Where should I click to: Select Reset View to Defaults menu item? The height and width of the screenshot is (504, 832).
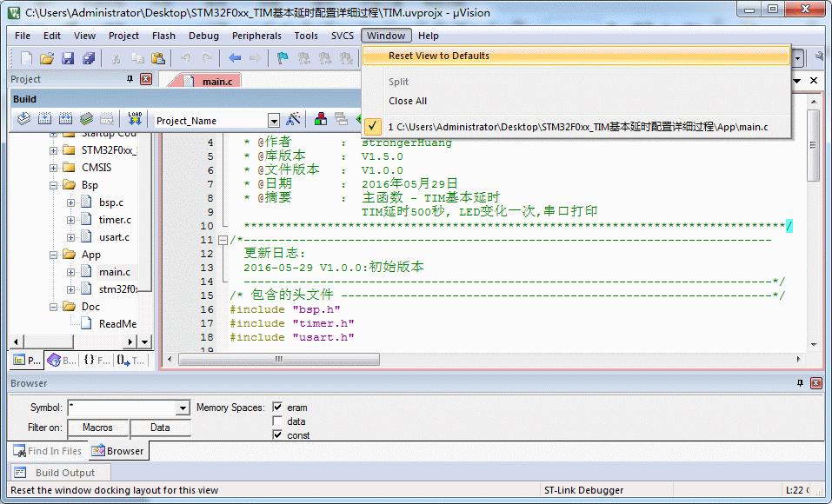tap(576, 56)
